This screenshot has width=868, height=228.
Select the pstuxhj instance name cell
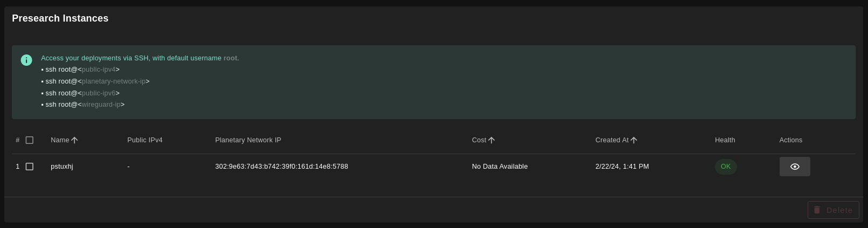pos(62,167)
